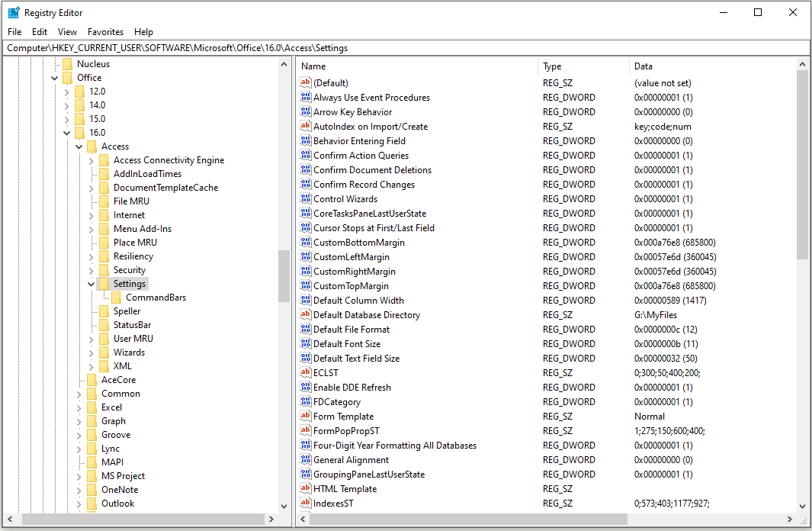This screenshot has height=531, width=812.
Task: Open the Edit menu
Action: [40, 31]
